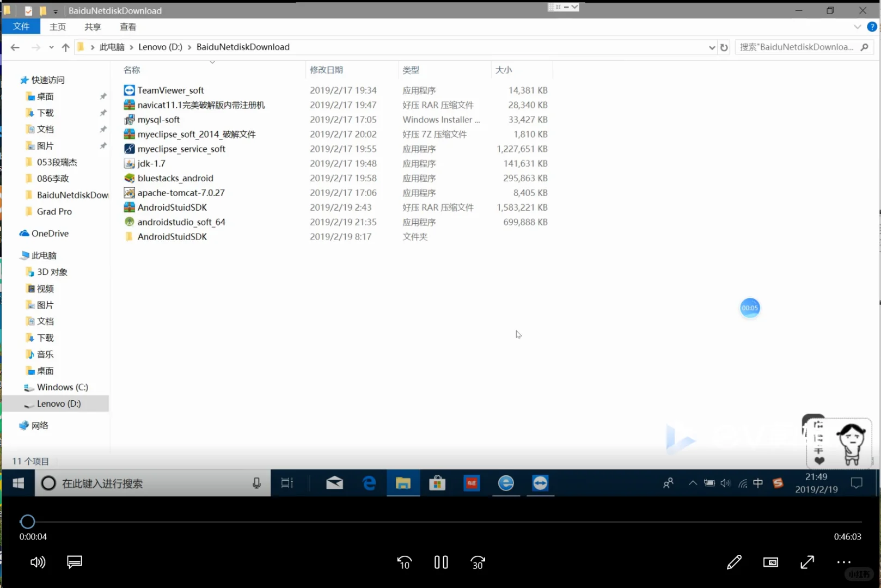Screen dimensions: 881x588
Task: Pause the video playback
Action: [441, 562]
